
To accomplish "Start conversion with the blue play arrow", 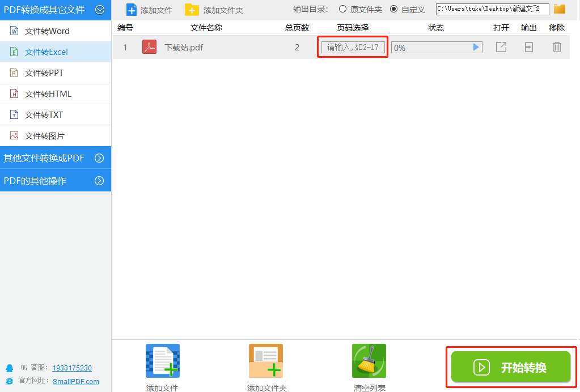I will (x=476, y=47).
